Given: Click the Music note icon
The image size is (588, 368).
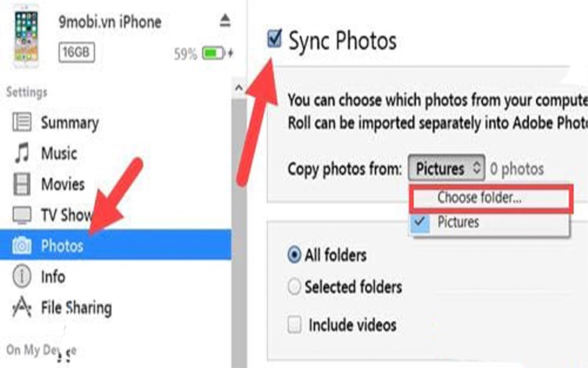Looking at the screenshot, I should coord(22,154).
